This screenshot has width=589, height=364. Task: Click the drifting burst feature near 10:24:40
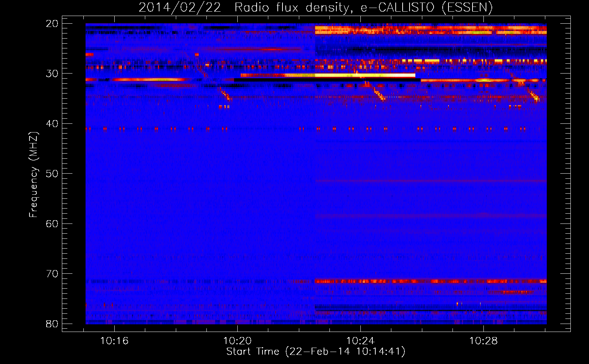pyautogui.click(x=379, y=93)
